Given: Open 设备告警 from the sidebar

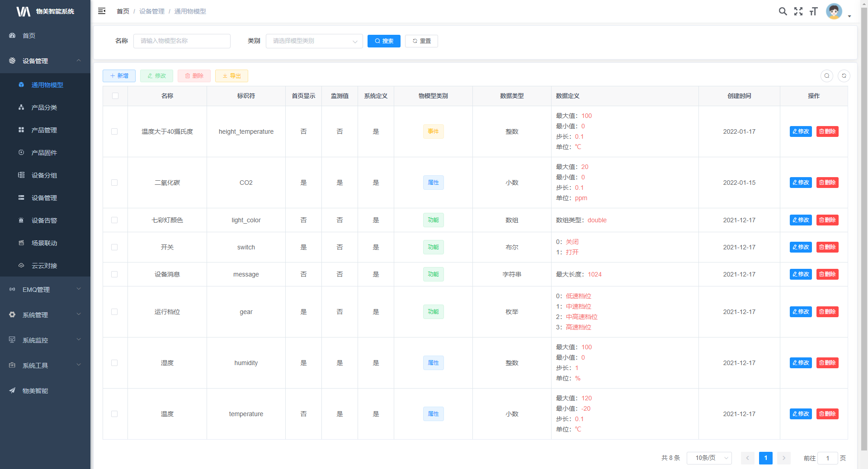Looking at the screenshot, I should [x=44, y=220].
